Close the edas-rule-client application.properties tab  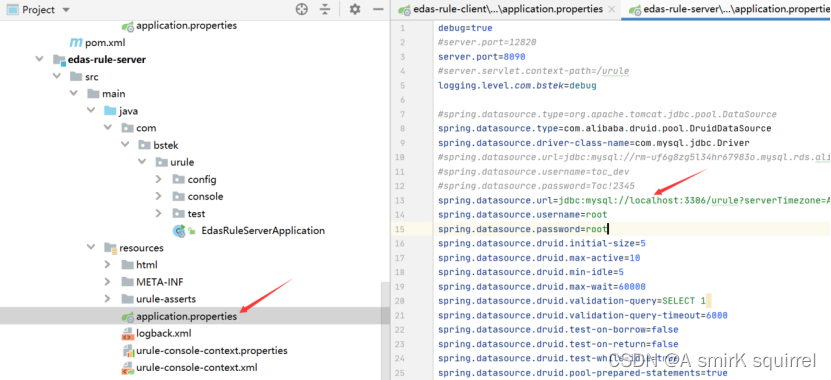[612, 9]
